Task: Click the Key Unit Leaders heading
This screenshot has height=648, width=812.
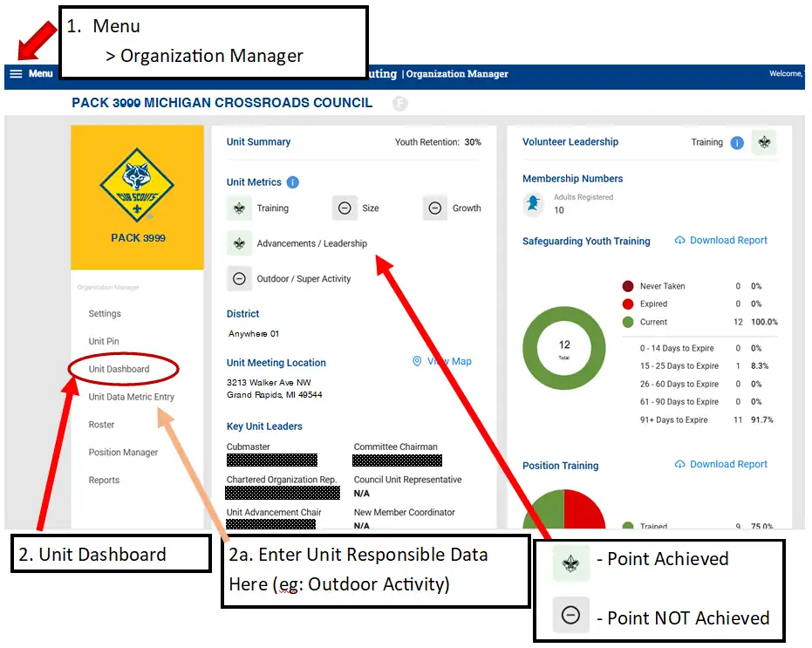Action: [x=264, y=426]
